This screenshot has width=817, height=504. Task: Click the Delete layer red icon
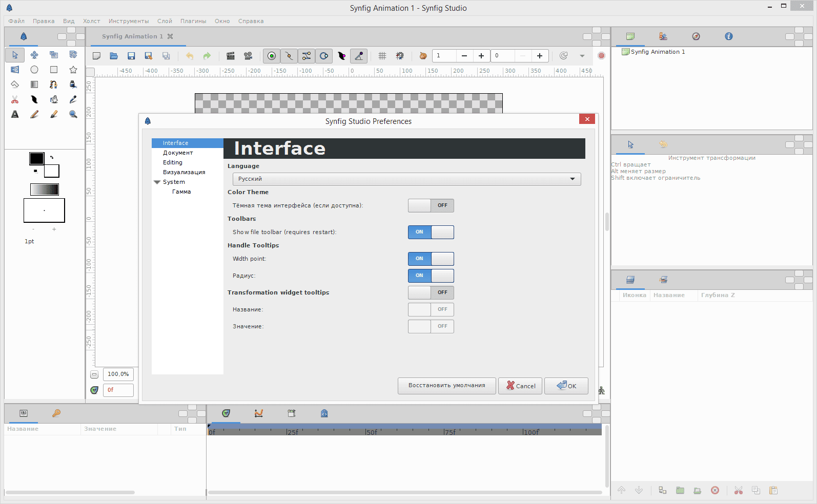715,490
